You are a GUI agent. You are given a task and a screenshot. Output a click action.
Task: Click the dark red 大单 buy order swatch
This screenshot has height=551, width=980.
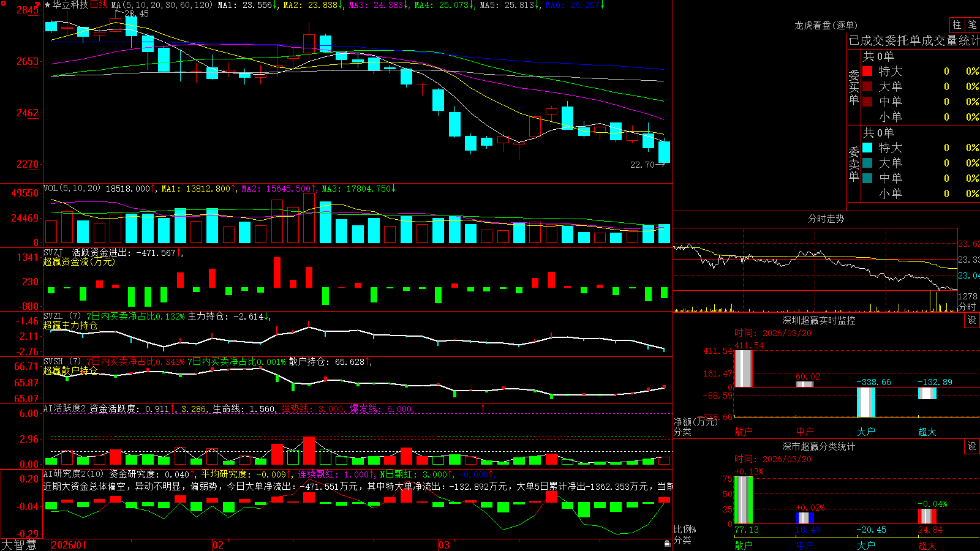point(867,86)
